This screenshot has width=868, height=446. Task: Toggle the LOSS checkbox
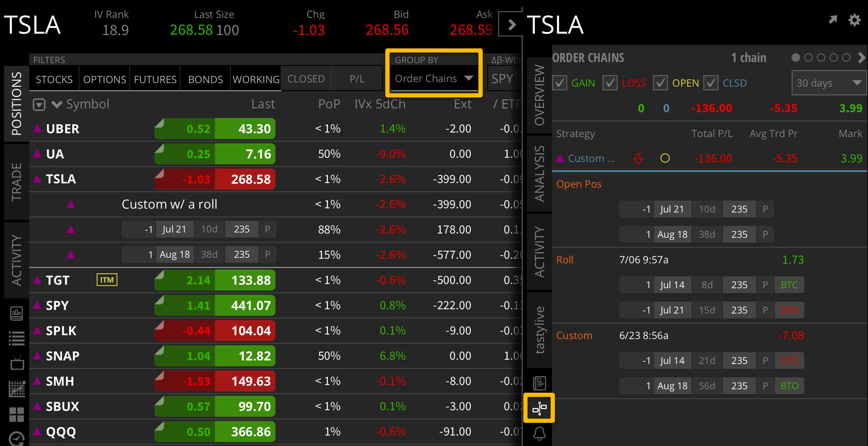[610, 83]
